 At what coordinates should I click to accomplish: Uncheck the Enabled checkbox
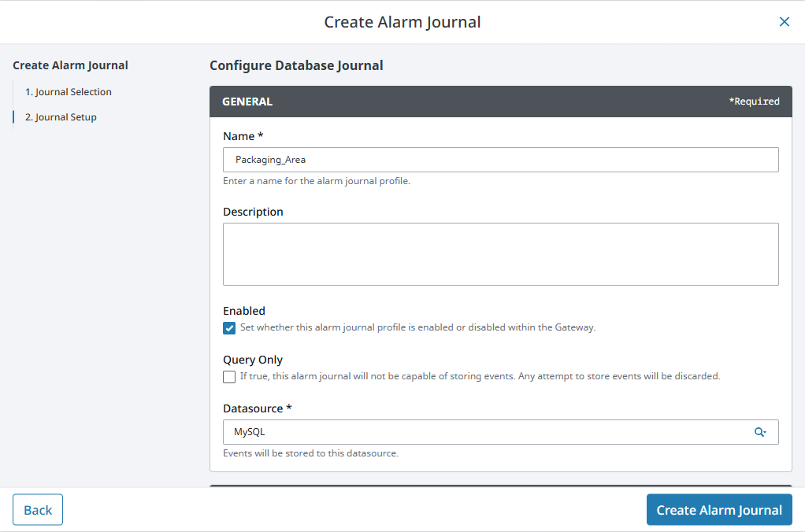pyautogui.click(x=229, y=328)
